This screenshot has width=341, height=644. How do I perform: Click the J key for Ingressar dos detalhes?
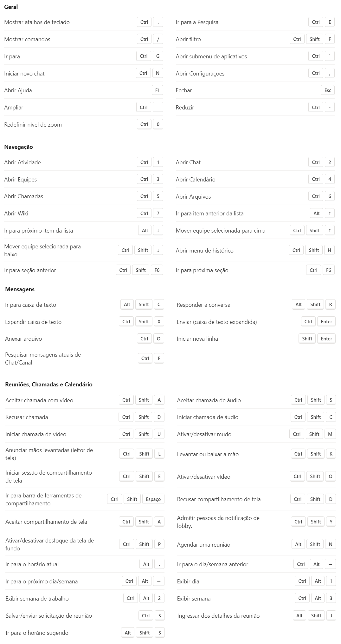point(331,616)
